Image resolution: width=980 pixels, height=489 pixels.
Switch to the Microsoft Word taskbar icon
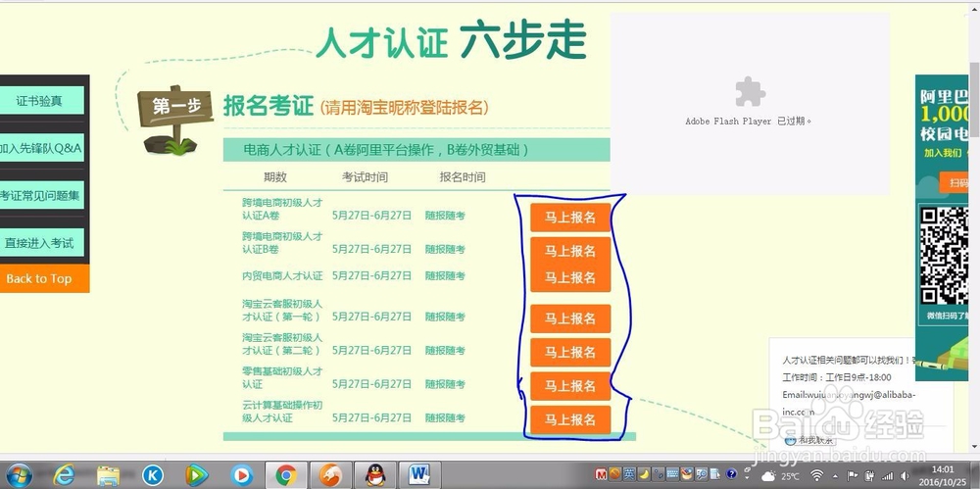click(419, 475)
